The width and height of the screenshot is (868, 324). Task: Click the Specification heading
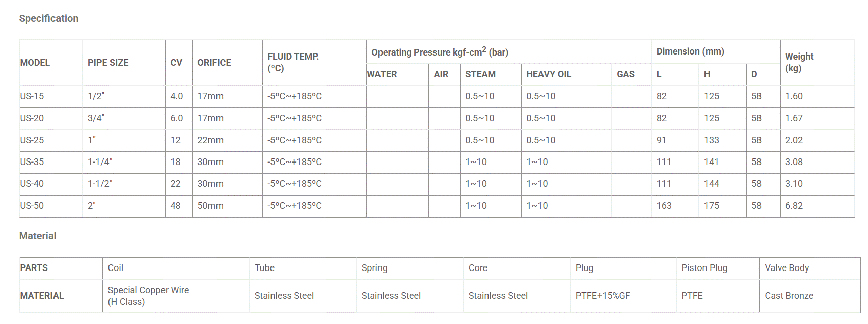pos(48,18)
